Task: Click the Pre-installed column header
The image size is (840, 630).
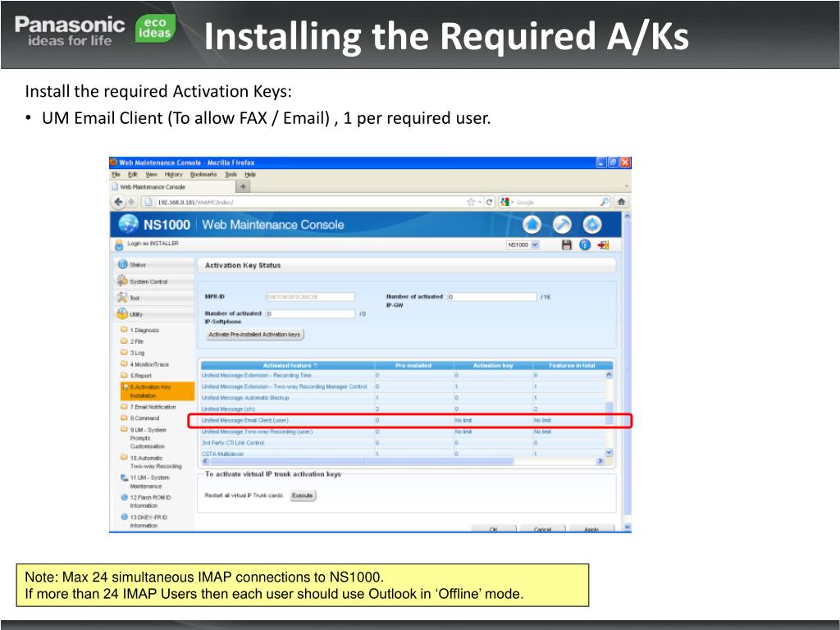Action: pos(414,365)
